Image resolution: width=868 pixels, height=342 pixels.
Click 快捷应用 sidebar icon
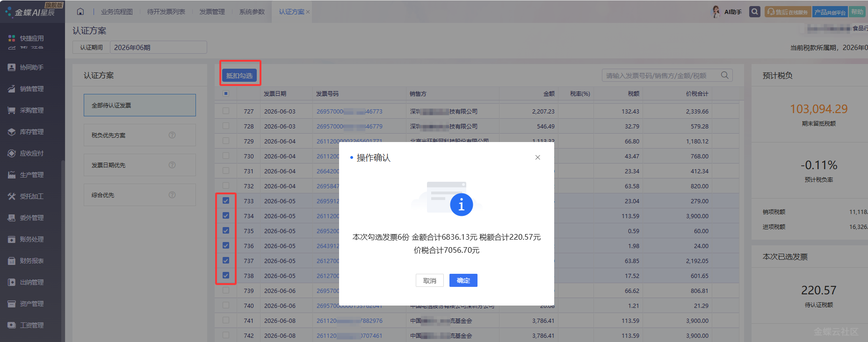coord(12,38)
